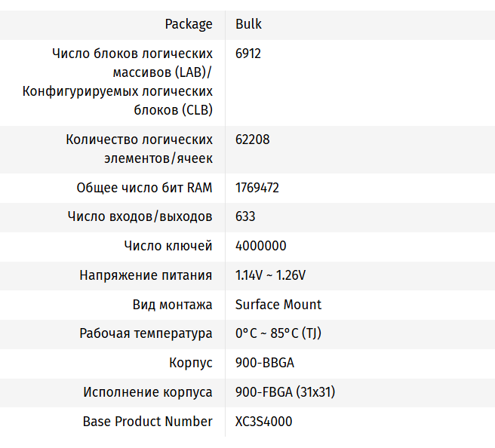
Task: Click the 'Количество логических элементов/ячеек' label
Action: coord(139,149)
